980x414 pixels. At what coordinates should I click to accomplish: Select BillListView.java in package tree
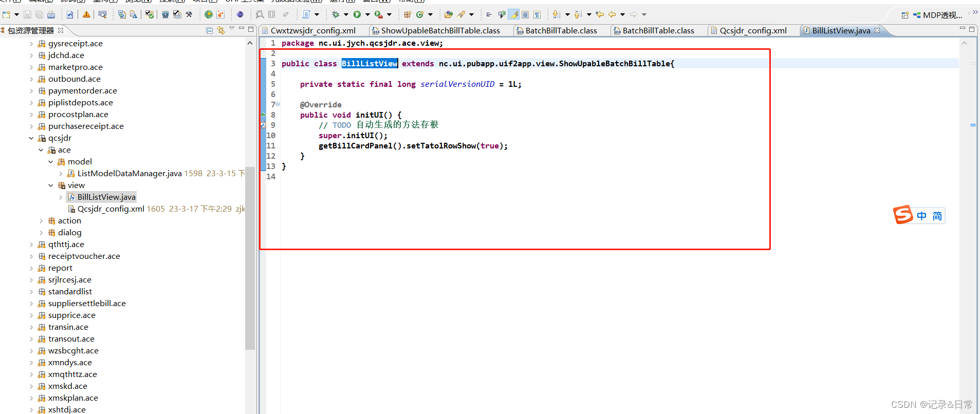pos(106,197)
